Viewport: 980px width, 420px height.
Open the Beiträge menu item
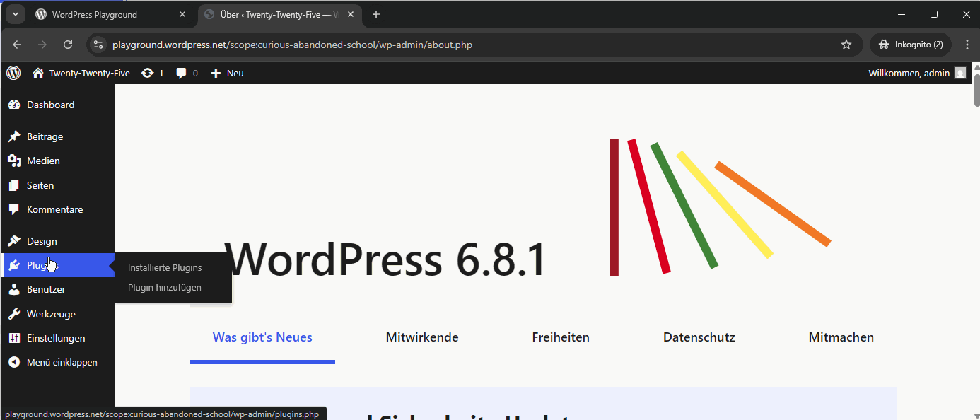point(57,136)
